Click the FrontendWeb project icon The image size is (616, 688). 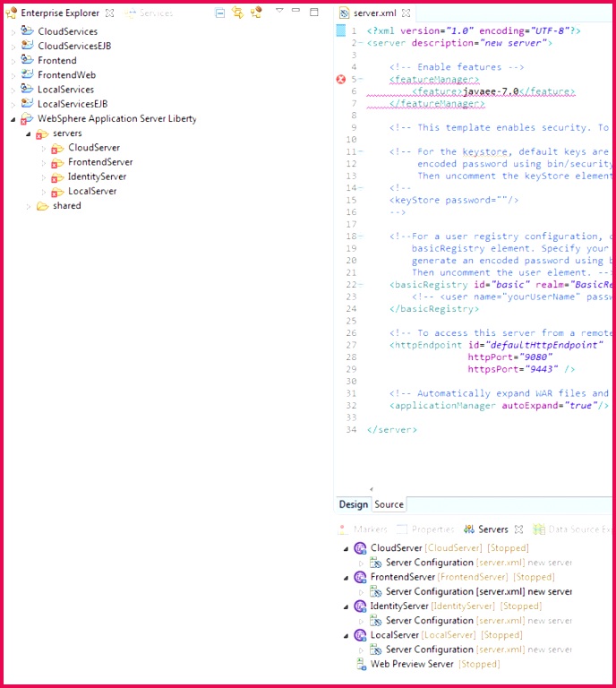click(x=27, y=74)
